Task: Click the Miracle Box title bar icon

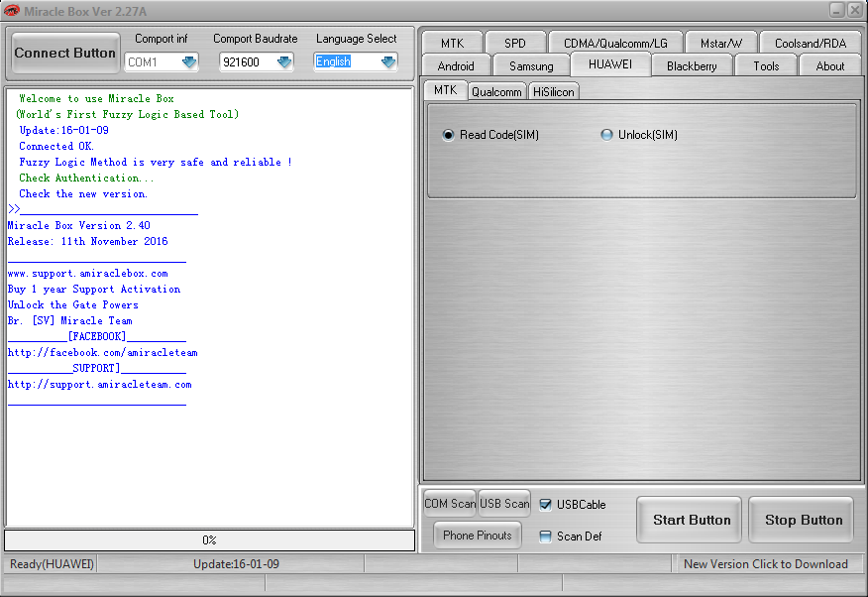Action: click(x=11, y=11)
